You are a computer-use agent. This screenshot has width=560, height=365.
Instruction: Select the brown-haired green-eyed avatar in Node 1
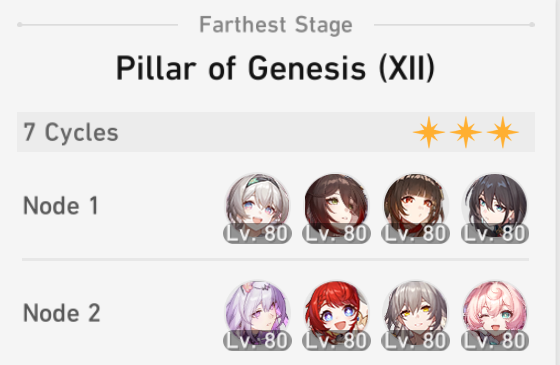[x=336, y=205]
